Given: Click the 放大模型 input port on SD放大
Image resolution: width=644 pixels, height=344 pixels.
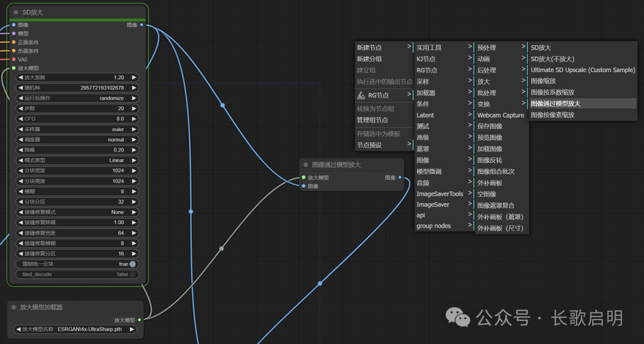Looking at the screenshot, I should pyautogui.click(x=14, y=68).
